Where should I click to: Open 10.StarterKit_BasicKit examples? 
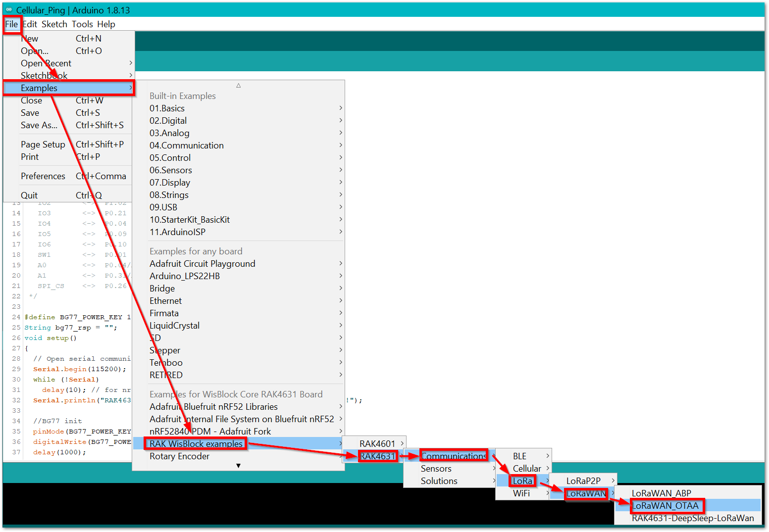click(x=239, y=220)
